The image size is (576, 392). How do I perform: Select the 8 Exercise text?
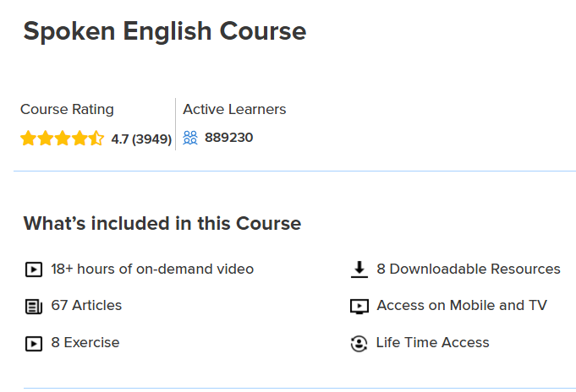(x=85, y=343)
